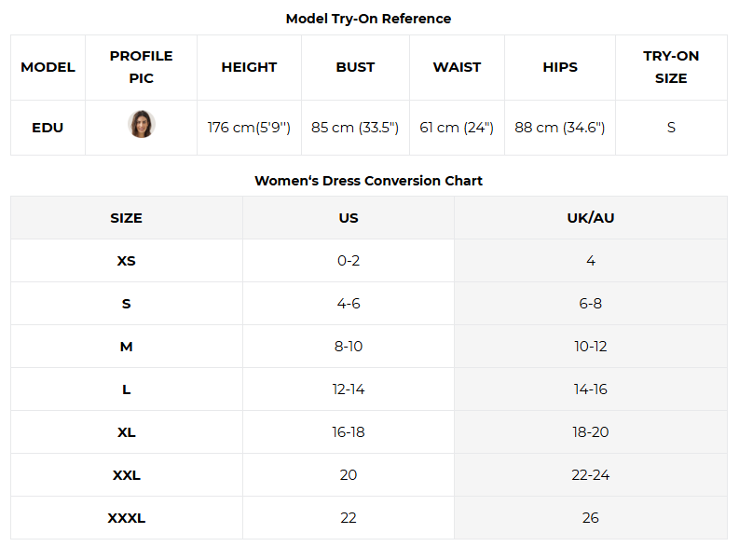Click the US column header

349,218
